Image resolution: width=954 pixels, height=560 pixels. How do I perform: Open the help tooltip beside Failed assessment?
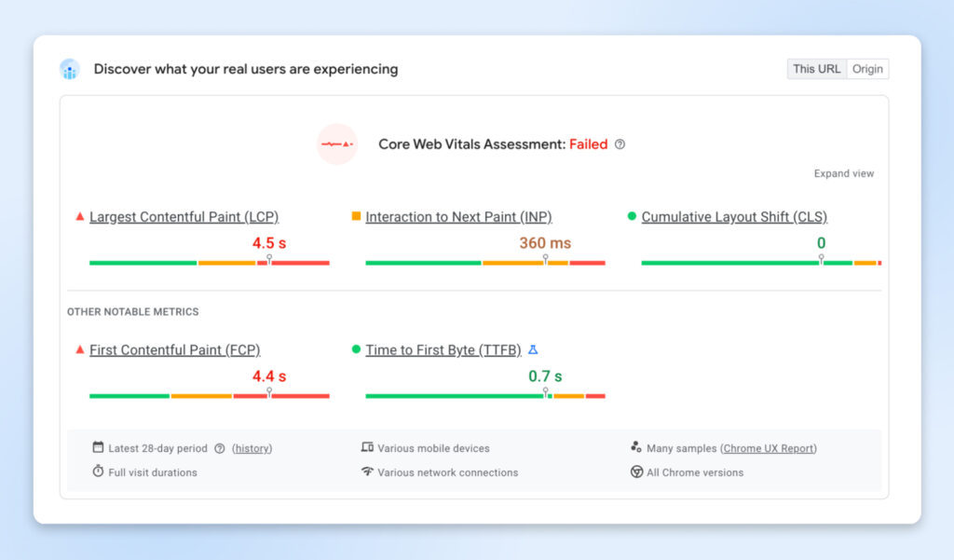(x=620, y=144)
